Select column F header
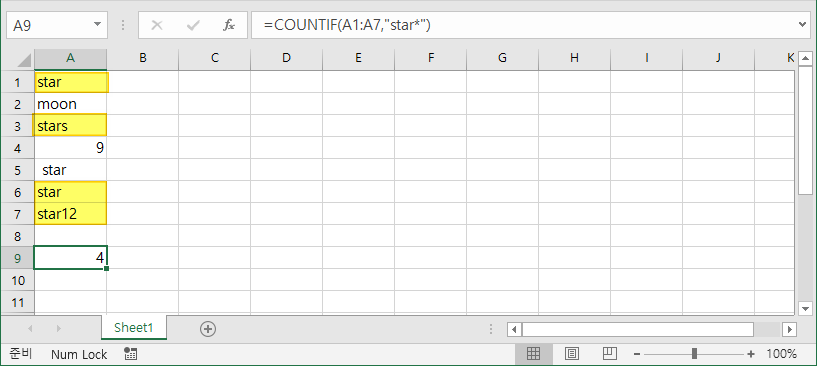Screen dimensions: 817x366 pyautogui.click(x=430, y=58)
